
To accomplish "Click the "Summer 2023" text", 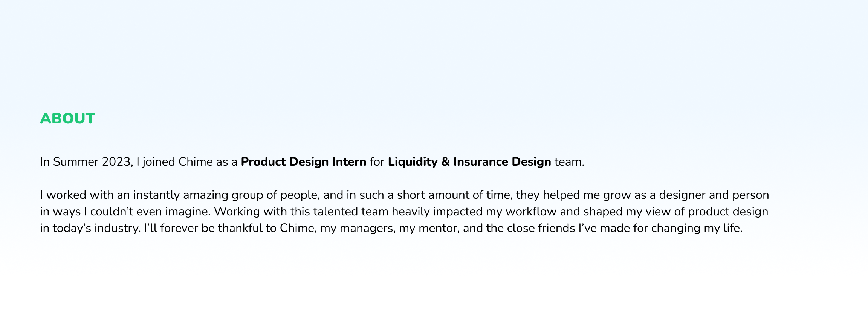I will point(92,162).
